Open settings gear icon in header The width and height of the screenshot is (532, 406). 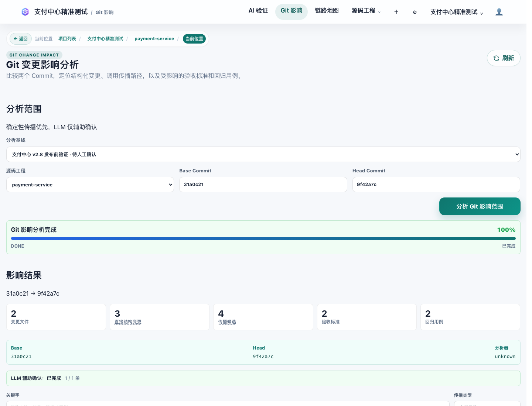tap(415, 12)
